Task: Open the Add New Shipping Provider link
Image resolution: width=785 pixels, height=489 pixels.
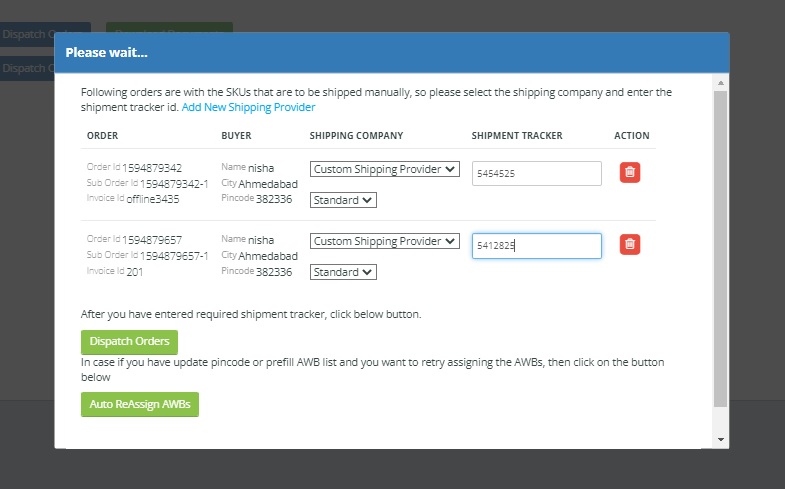Action: [248, 107]
